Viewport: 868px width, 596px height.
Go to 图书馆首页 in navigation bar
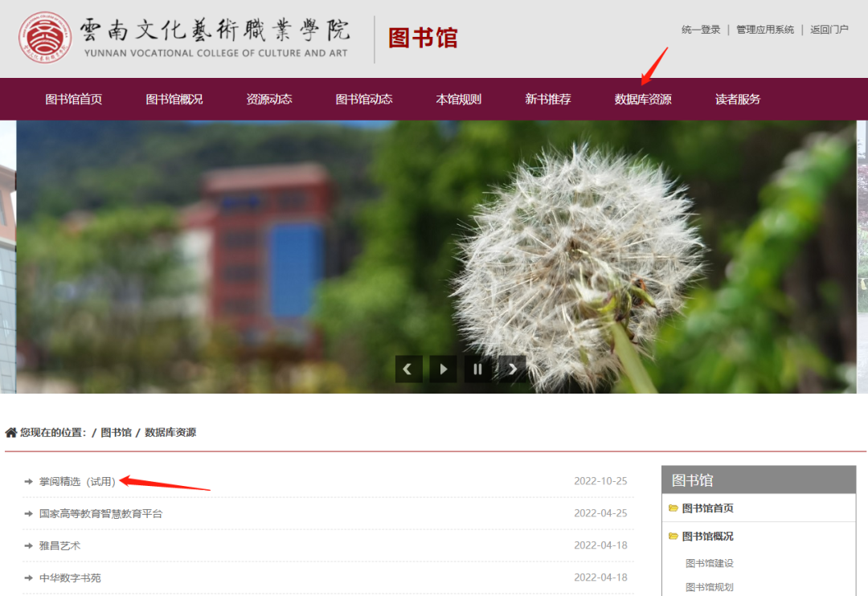point(74,100)
